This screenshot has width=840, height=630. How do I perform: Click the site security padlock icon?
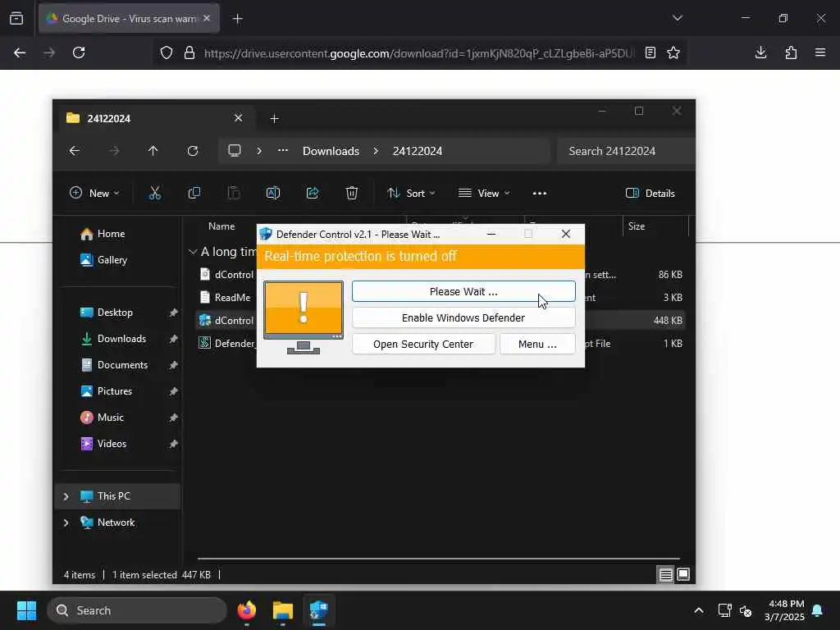[x=189, y=53]
